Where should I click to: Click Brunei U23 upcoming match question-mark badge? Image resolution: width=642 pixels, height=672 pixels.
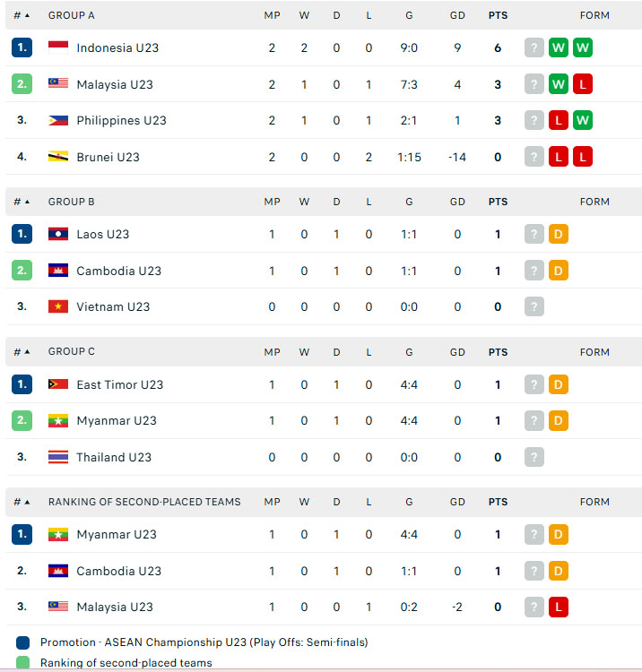(534, 157)
